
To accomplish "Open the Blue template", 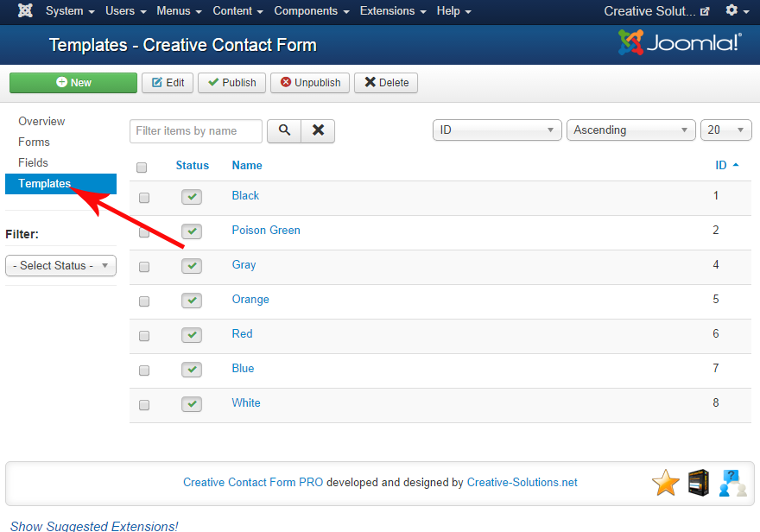I will click(243, 368).
